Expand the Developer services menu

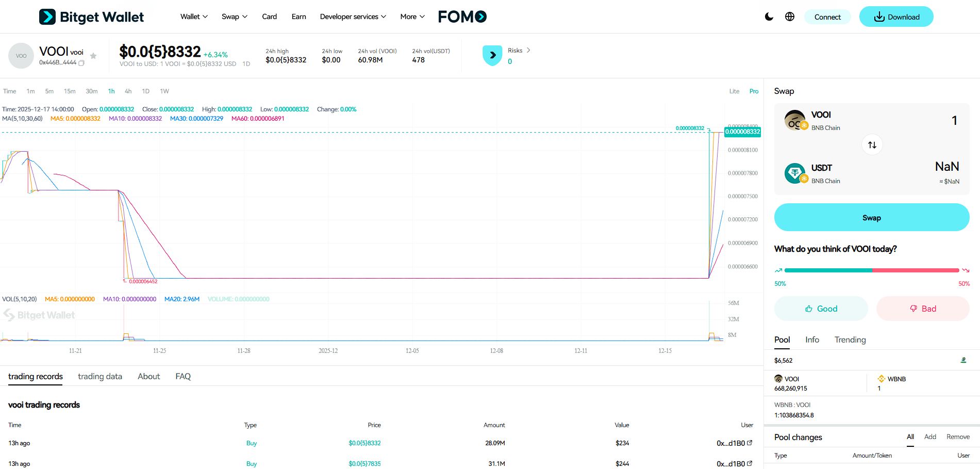(353, 16)
